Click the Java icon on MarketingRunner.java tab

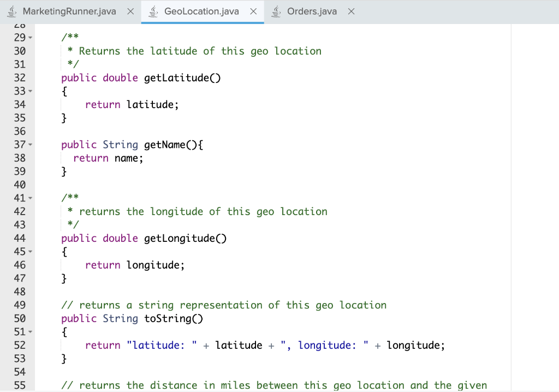pyautogui.click(x=12, y=11)
